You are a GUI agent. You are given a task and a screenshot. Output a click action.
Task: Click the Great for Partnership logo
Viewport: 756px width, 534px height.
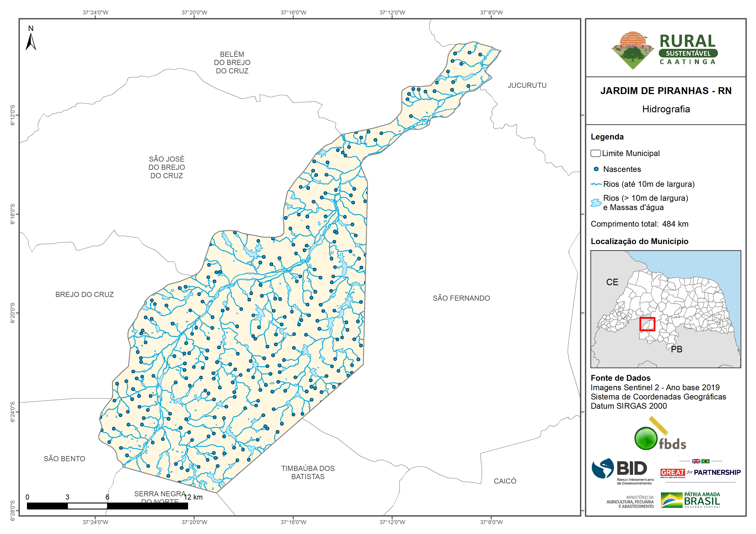(x=700, y=472)
